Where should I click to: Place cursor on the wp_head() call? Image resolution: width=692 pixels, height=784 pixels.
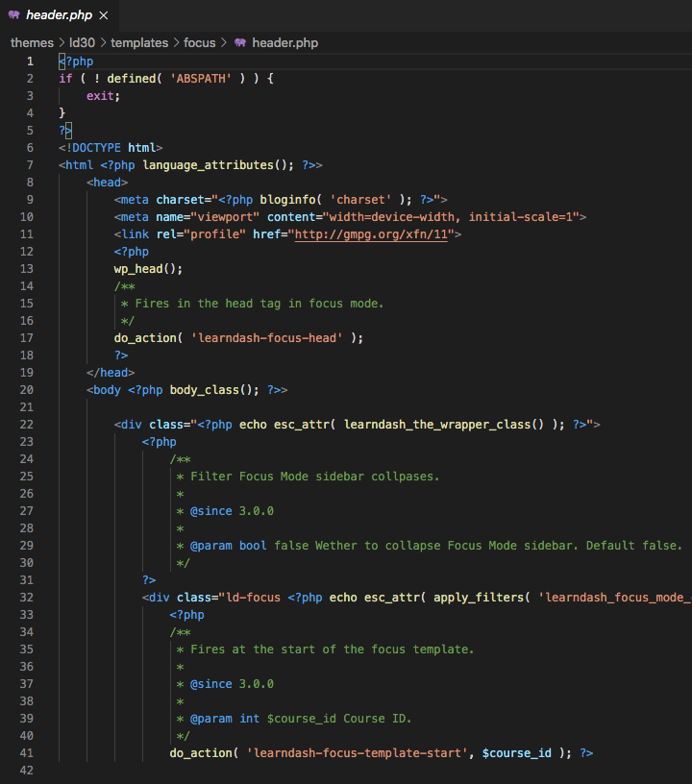148,269
